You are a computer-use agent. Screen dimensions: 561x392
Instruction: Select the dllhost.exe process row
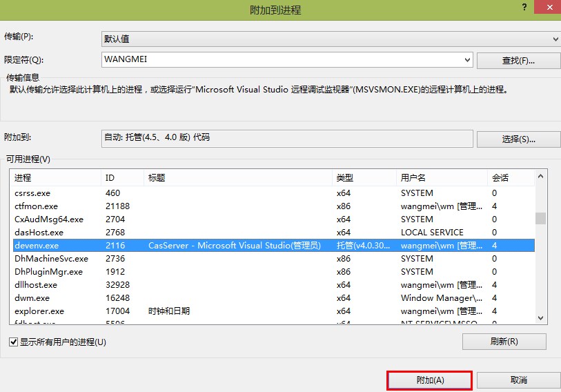273,285
